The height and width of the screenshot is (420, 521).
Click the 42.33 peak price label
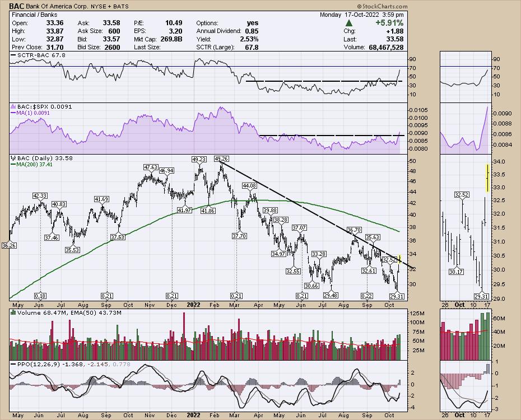[x=40, y=195]
